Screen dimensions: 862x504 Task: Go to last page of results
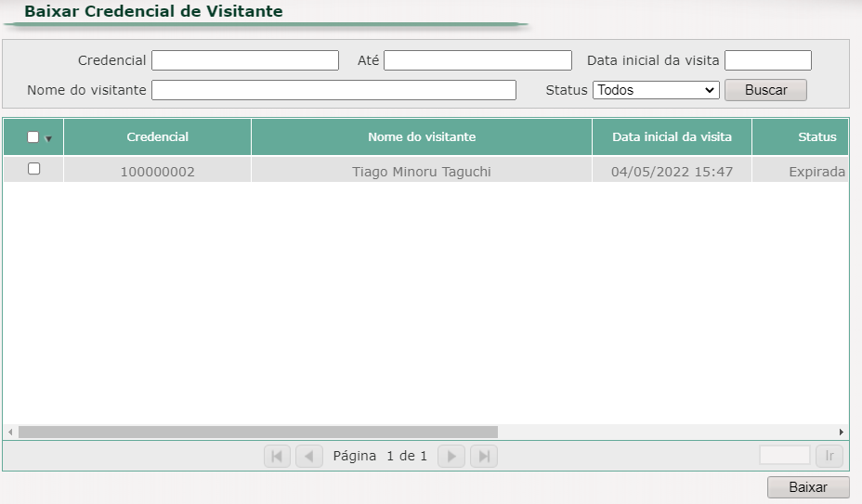click(484, 456)
